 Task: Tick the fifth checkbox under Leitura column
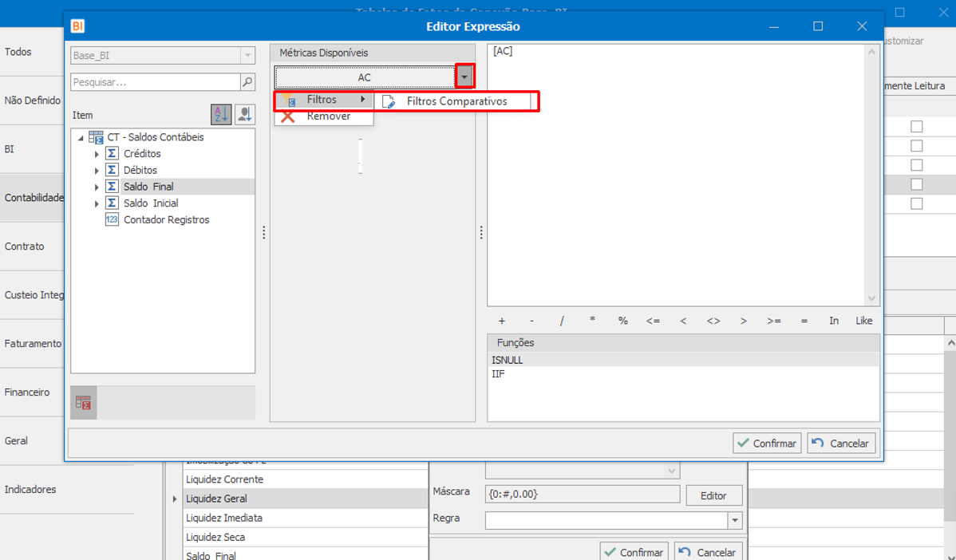(x=916, y=203)
